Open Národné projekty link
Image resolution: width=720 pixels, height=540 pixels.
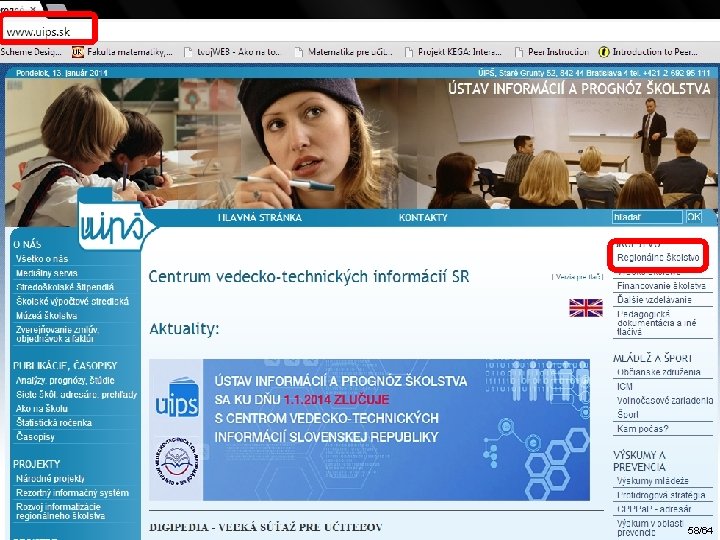pos(50,478)
